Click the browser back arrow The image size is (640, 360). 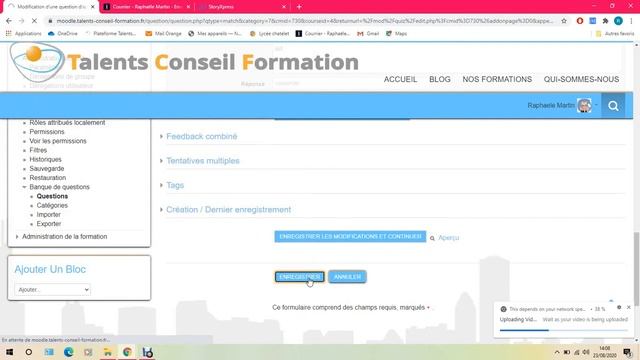[9, 21]
